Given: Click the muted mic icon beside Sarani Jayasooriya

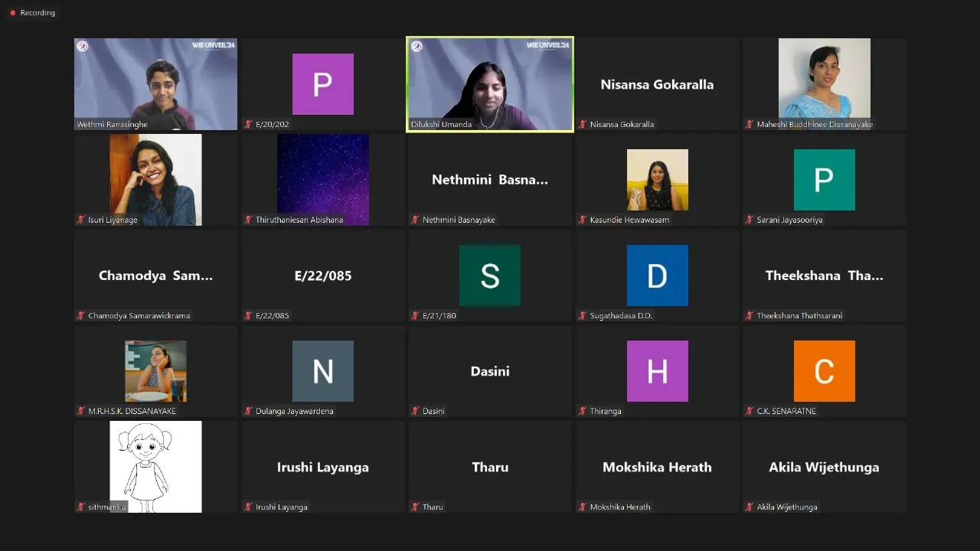Looking at the screenshot, I should click(x=750, y=220).
